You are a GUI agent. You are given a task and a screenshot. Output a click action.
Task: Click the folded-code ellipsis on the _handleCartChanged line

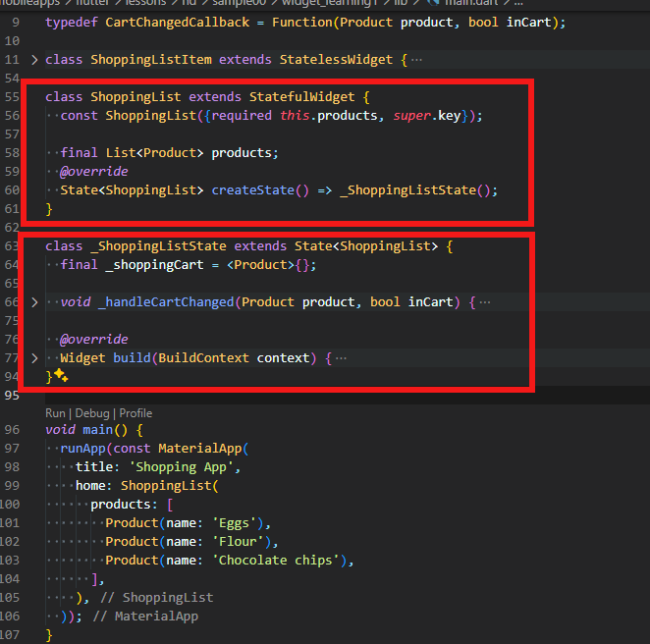484,302
